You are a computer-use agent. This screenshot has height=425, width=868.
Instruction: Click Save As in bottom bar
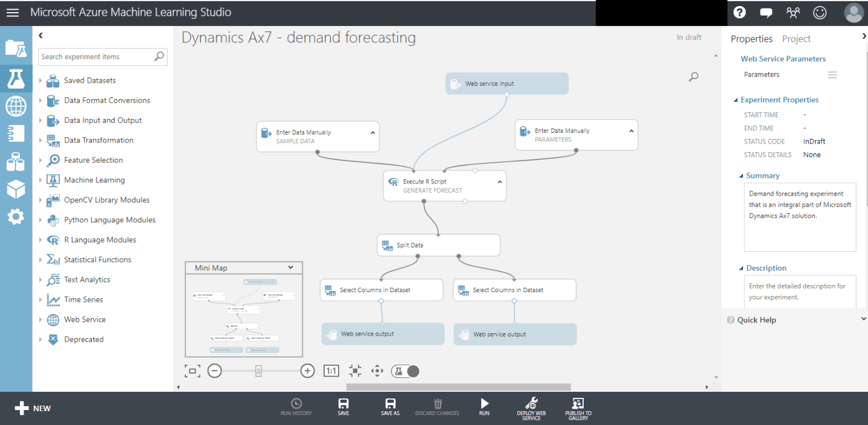pyautogui.click(x=390, y=407)
